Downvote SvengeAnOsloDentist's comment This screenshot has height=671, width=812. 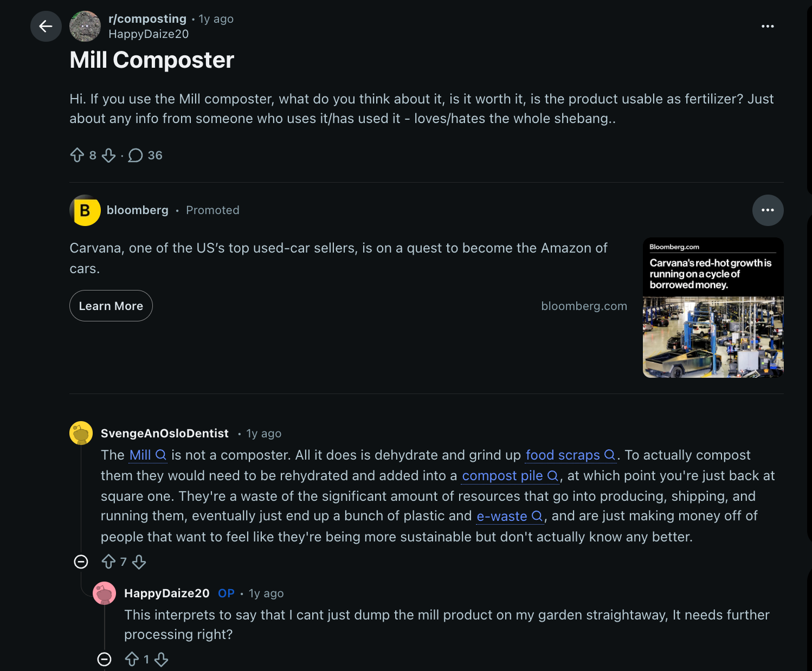tap(139, 562)
